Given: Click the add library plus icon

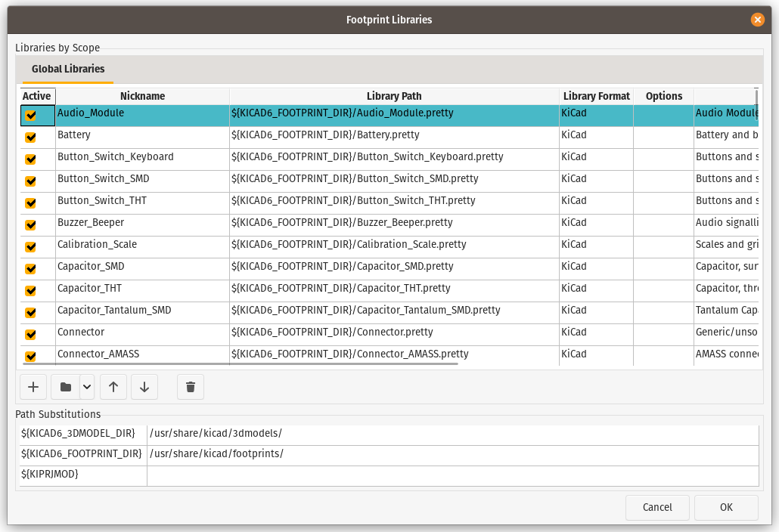Looking at the screenshot, I should pyautogui.click(x=33, y=386).
